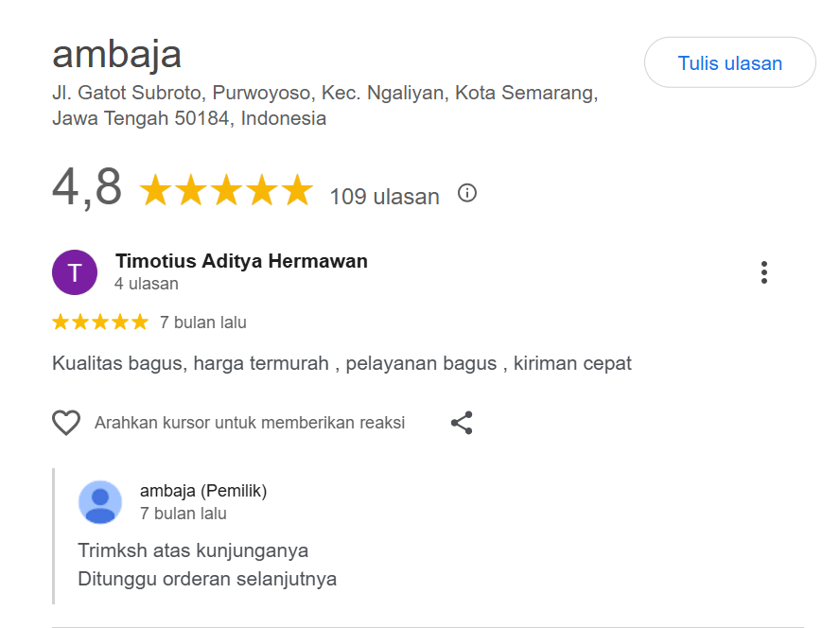Screen dimensions: 840x628
Task: Like the review with the heart icon
Action: 66,423
